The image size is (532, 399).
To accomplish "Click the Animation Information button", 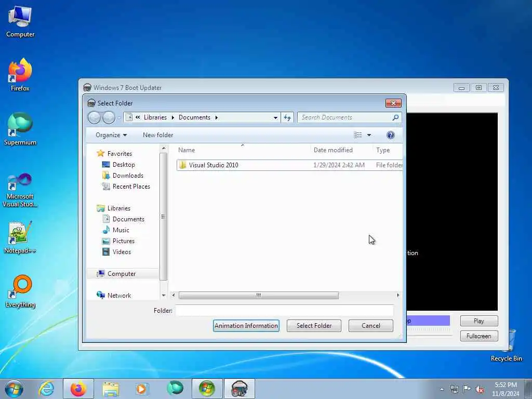I will click(x=246, y=326).
